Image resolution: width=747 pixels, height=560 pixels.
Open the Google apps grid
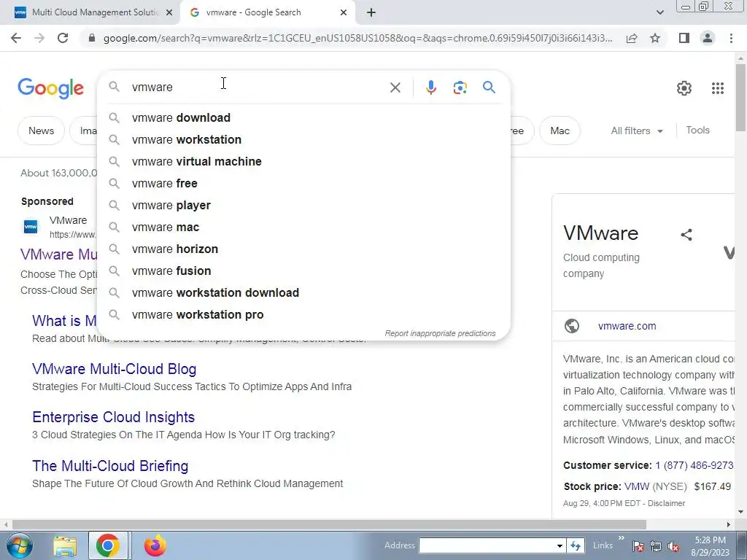pos(718,88)
